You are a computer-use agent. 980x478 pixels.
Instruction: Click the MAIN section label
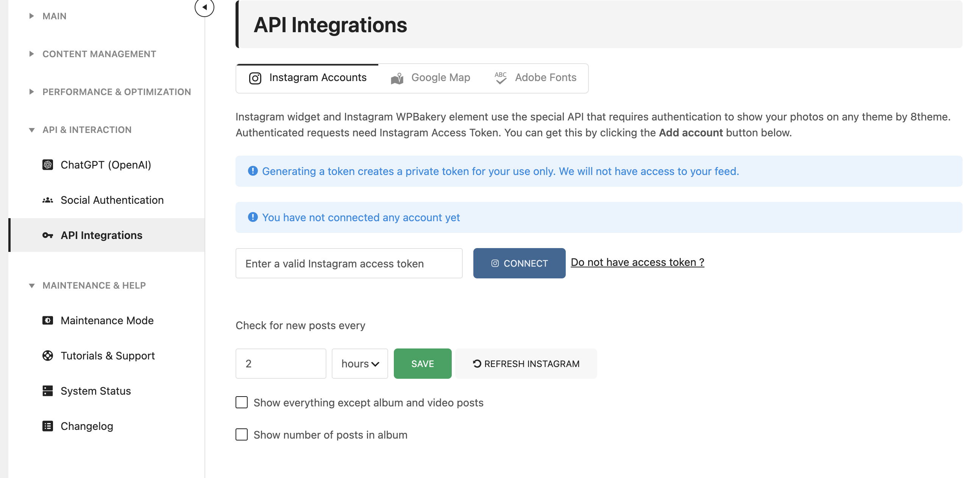coord(55,16)
